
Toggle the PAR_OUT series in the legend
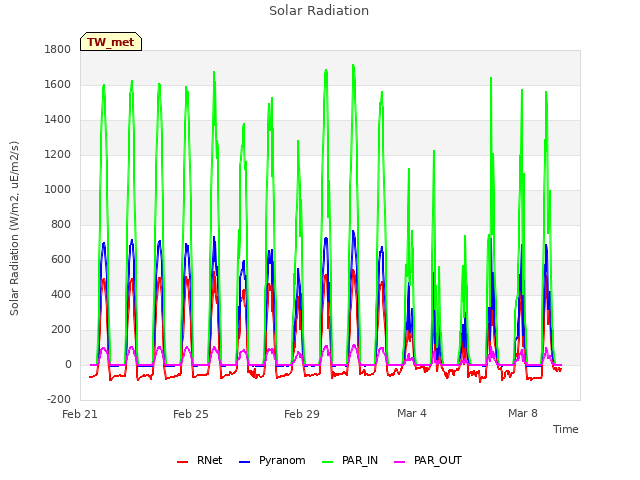pyautogui.click(x=428, y=460)
